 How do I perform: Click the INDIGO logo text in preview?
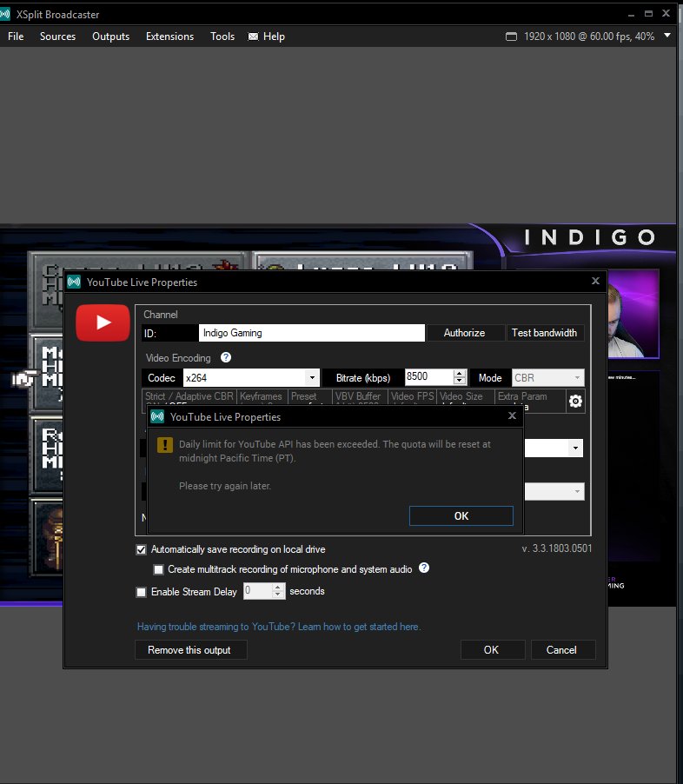(590, 237)
